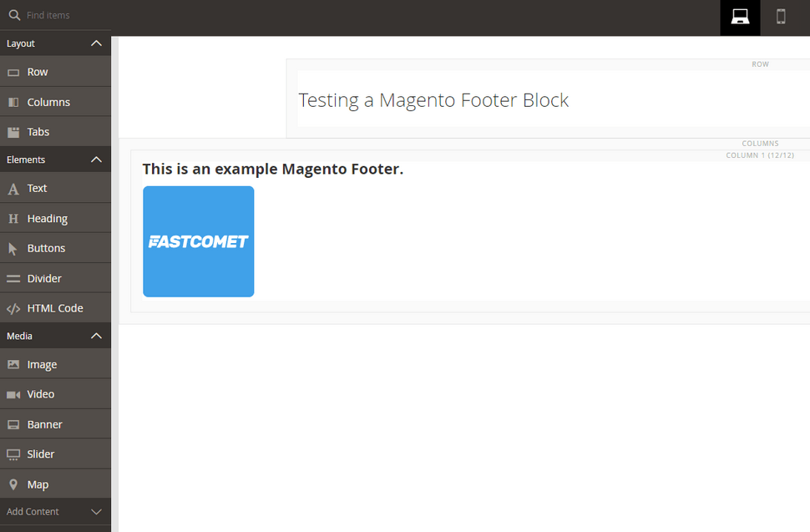Choose the Image media element
Image resolution: width=810 pixels, height=532 pixels.
coord(55,364)
